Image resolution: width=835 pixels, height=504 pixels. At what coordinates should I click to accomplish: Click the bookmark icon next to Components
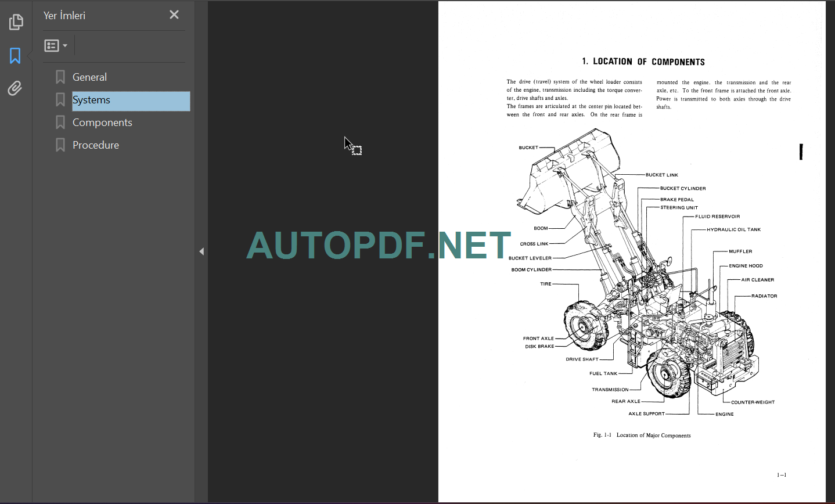tap(60, 122)
